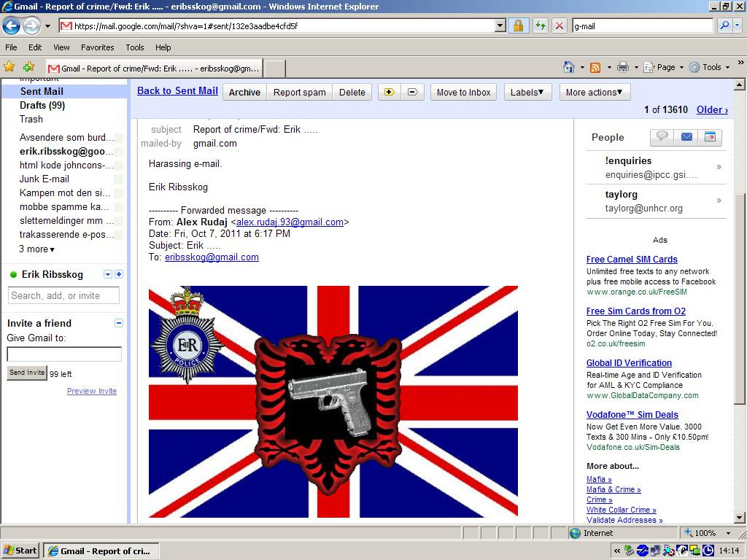Click the flag and pistol image attachment
Screen dimensions: 747x560
(333, 402)
